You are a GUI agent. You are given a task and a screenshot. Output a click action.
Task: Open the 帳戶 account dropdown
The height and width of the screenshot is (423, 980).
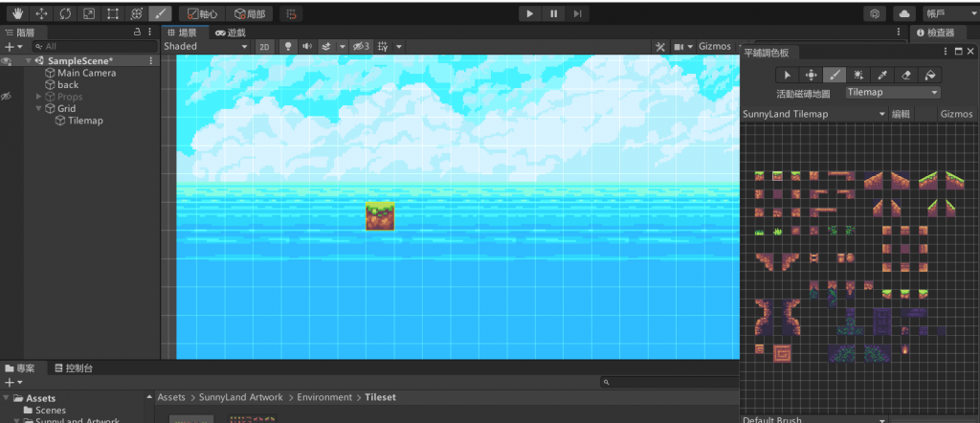[x=950, y=13]
